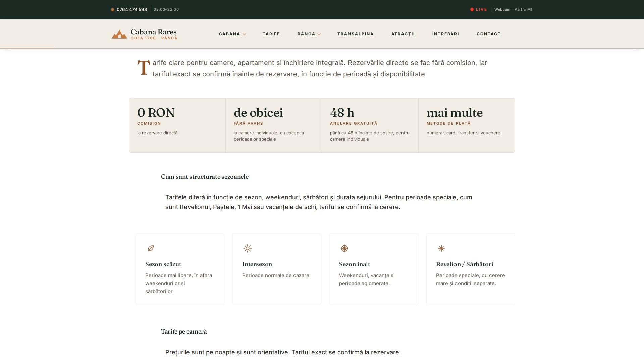Open the Webcam · Pârtia M1 link
Viewport: 644px width, 362px height.
tap(513, 9)
